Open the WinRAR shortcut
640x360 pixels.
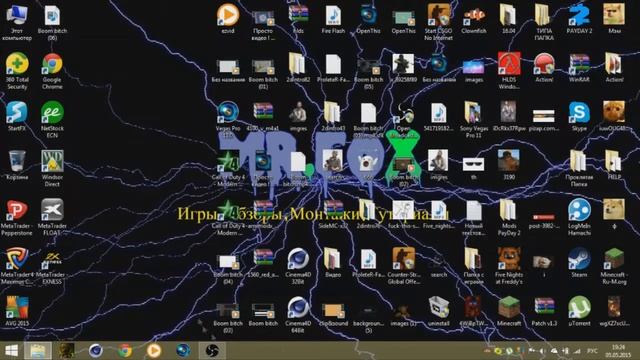point(579,67)
